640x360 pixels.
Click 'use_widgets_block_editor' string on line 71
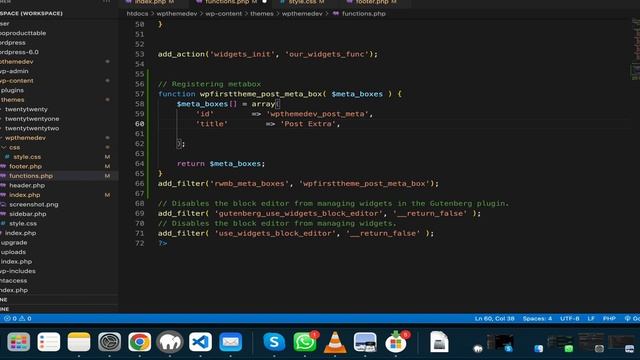coord(275,233)
